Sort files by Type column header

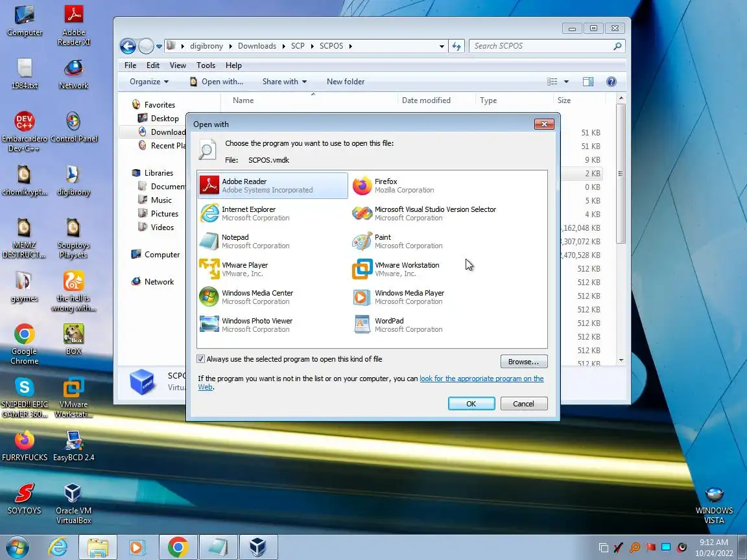tap(488, 100)
